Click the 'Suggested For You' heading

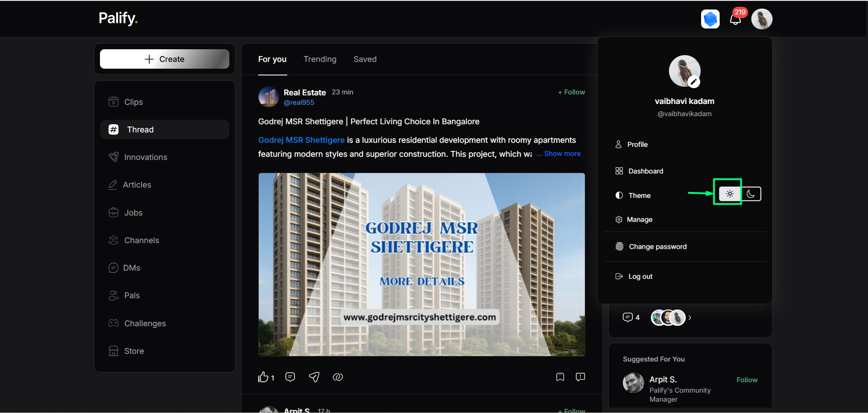(x=654, y=359)
